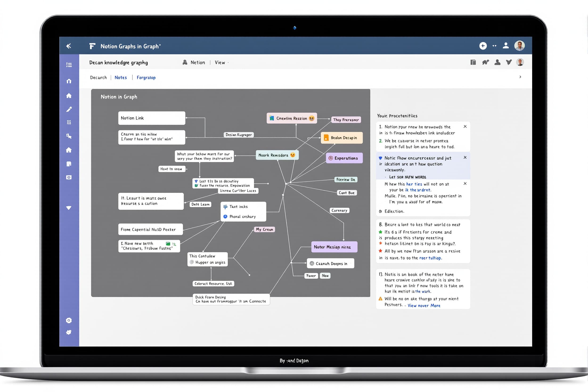
Task: Click the Onewlive Ression node
Action: click(292, 118)
